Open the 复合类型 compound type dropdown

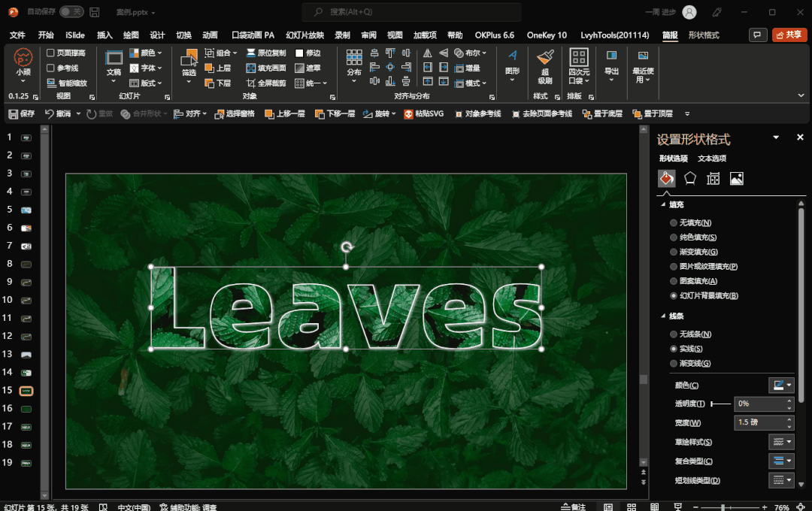[x=781, y=461]
